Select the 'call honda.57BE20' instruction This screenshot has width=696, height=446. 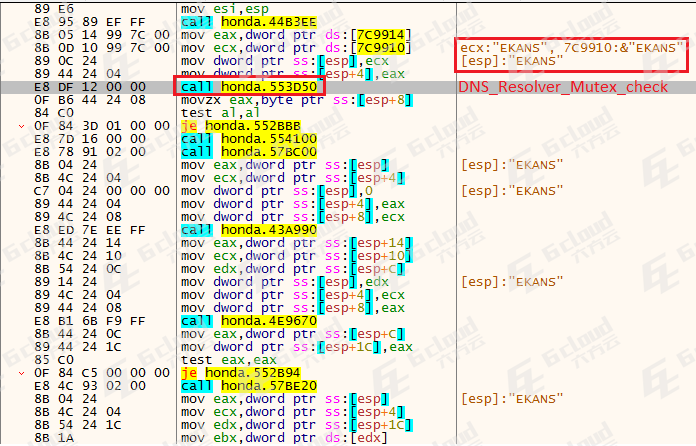coord(249,386)
